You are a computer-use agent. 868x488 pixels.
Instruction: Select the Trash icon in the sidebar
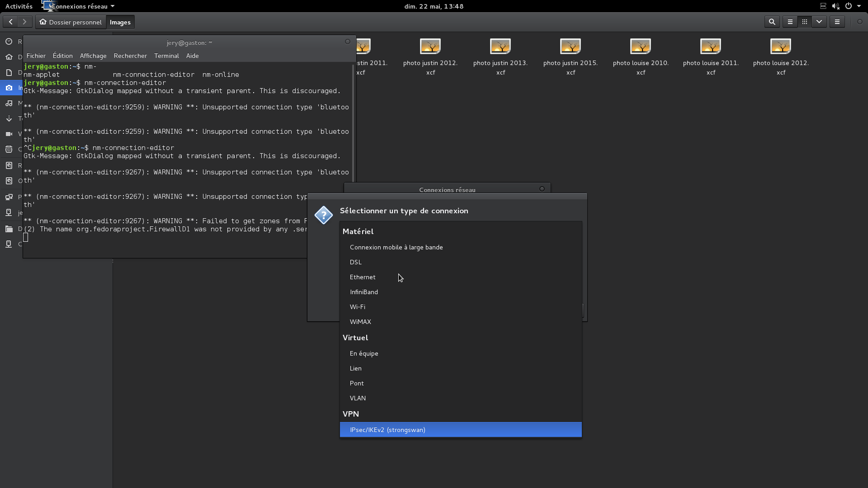pyautogui.click(x=9, y=149)
